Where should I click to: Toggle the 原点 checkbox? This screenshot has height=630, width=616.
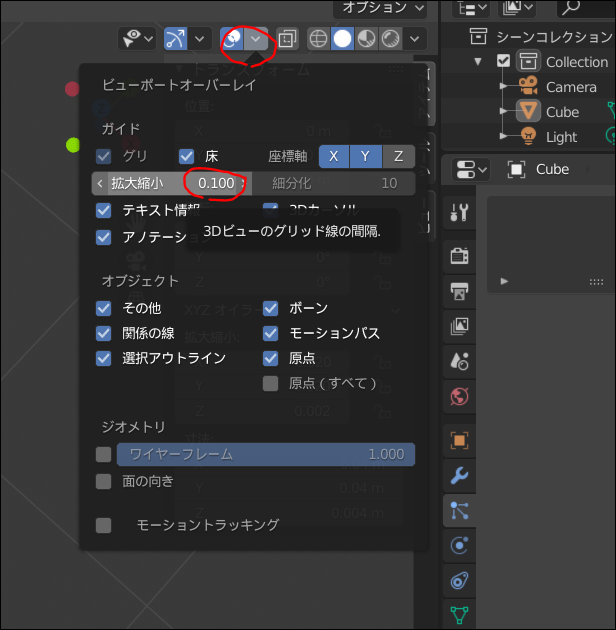coord(270,358)
